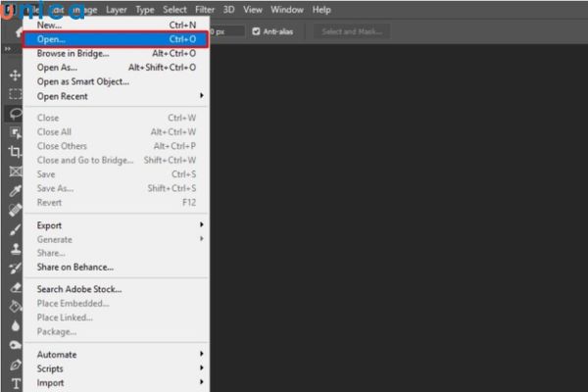Click the Share... menu entry

click(116, 253)
